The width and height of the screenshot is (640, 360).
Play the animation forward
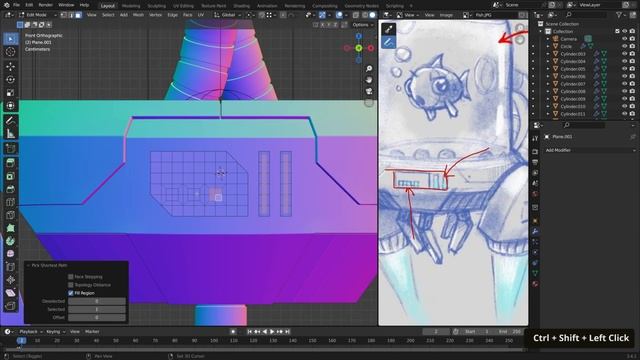272,332
